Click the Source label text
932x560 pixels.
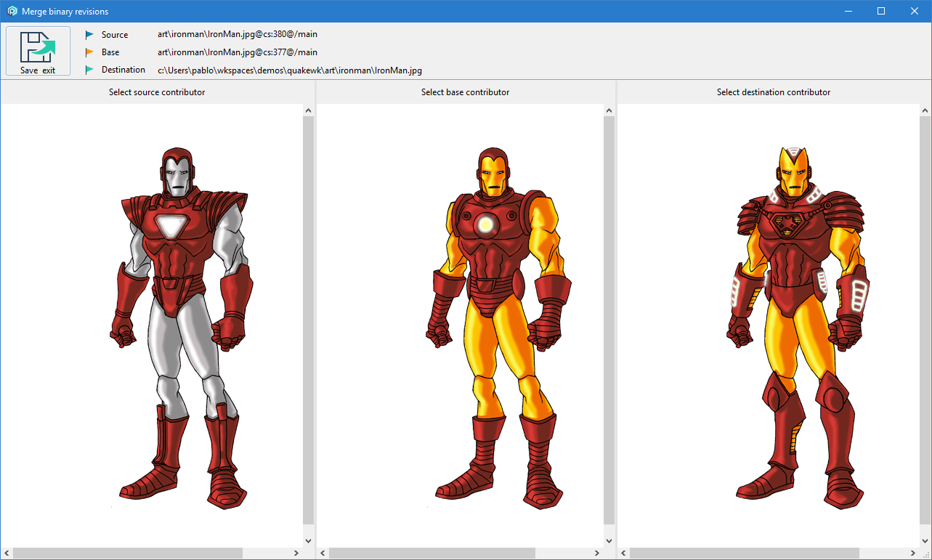[115, 35]
